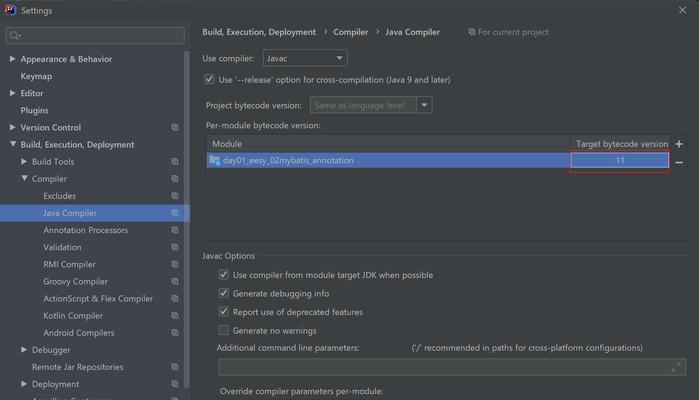Click the settings tree vertical scrollbar
Screen dimensions: 699x400
(187, 219)
